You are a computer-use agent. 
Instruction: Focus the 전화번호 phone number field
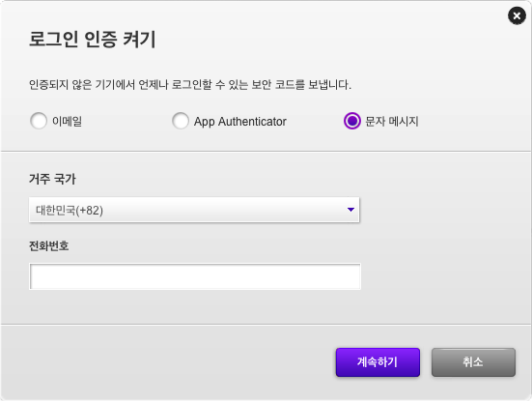click(195, 276)
